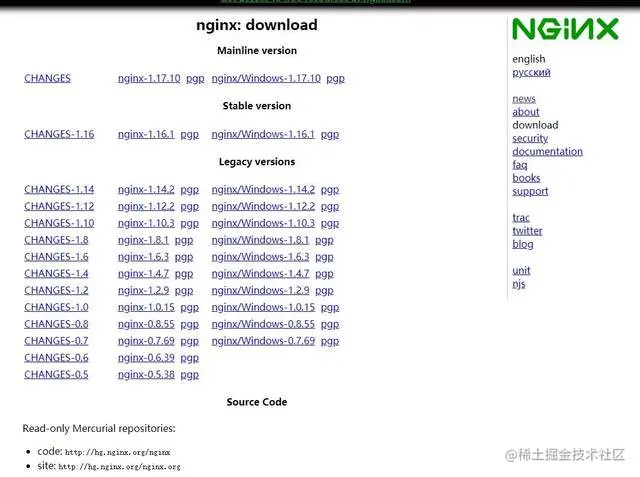Image resolution: width=640 pixels, height=477 pixels.
Task: Open the support page
Action: [530, 191]
